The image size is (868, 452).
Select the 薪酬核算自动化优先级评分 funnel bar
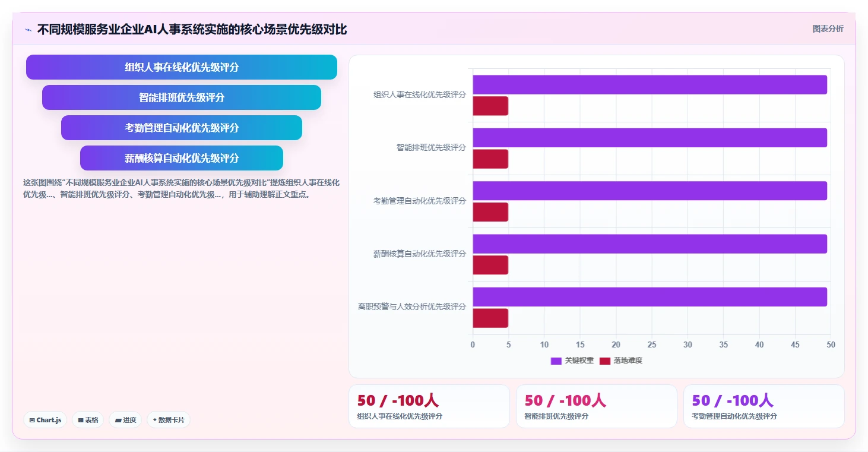(182, 158)
